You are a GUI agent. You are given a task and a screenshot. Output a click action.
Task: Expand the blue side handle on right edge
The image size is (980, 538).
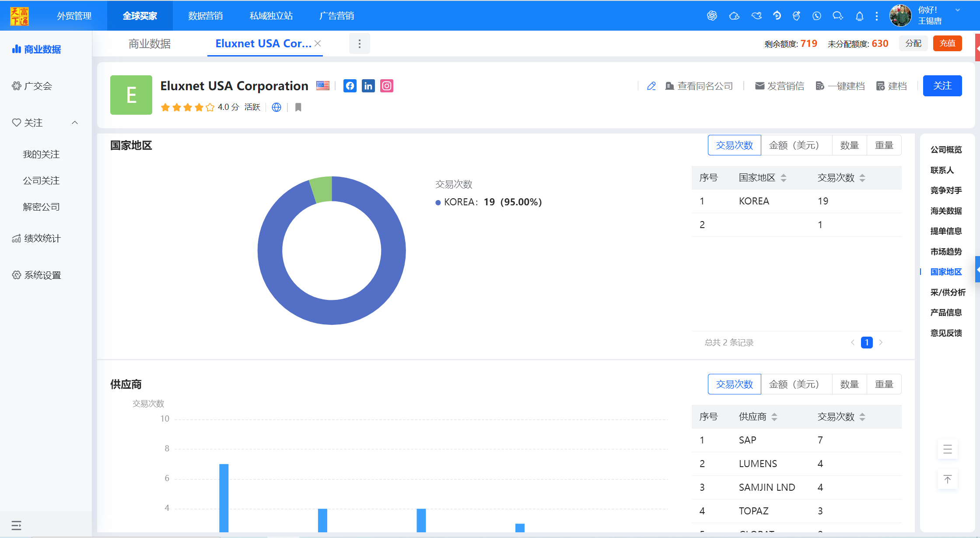click(x=977, y=269)
